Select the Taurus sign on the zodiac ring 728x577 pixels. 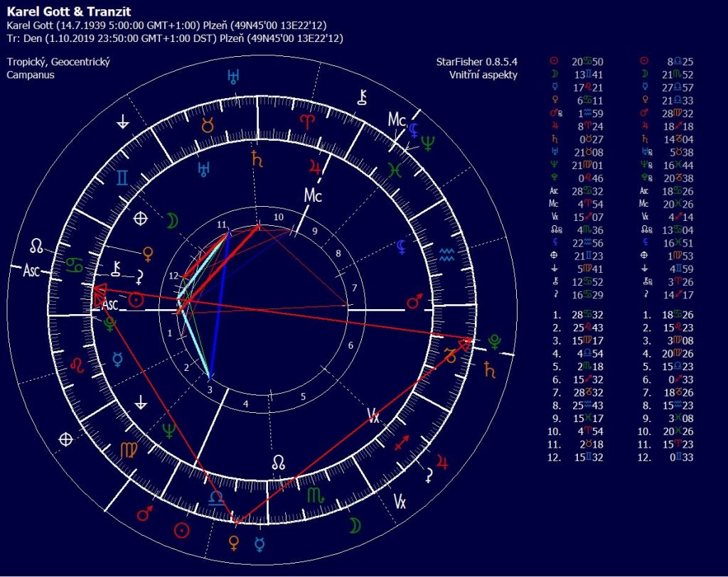[208, 126]
